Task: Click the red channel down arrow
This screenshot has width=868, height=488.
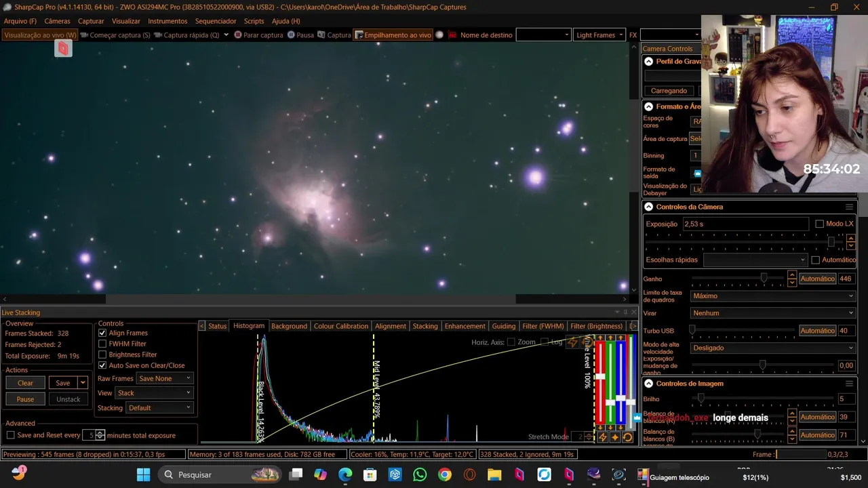Action: [x=600, y=428]
